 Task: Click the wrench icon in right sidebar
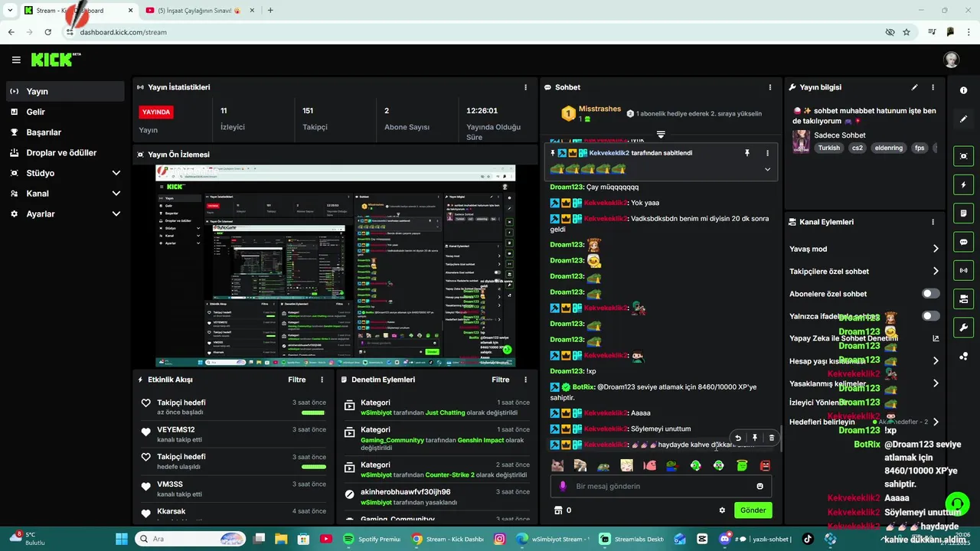[963, 328]
